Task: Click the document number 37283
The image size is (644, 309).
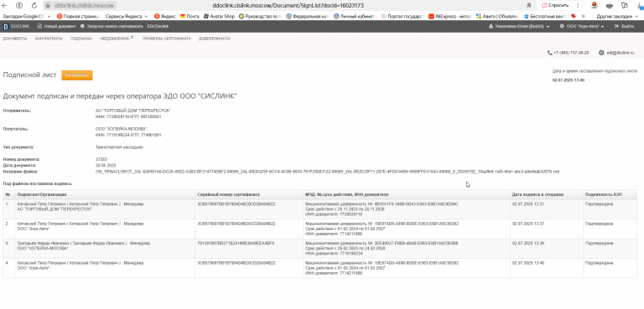Action: [x=101, y=159]
